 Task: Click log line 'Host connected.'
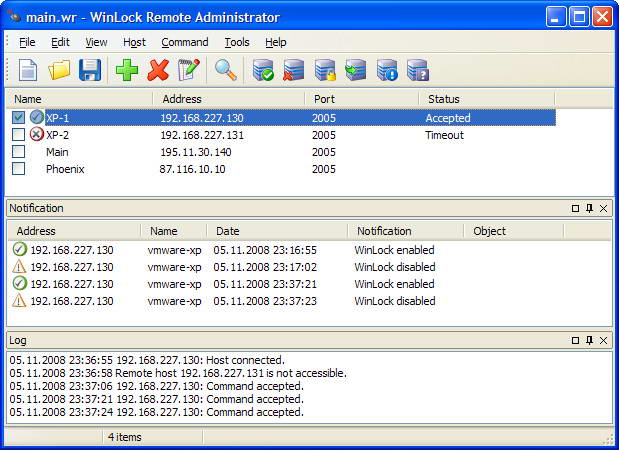click(147, 360)
